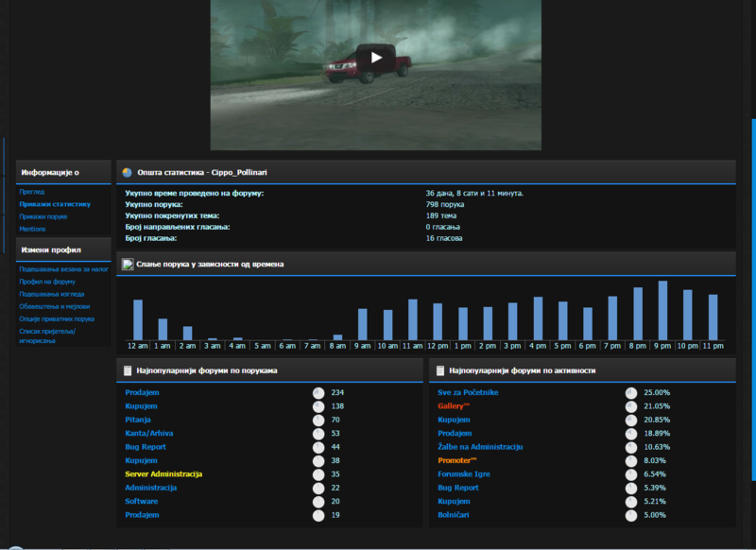This screenshot has width=756, height=550.
Task: Click the icon on Најпопуларнији форуми по порукама header
Action: click(x=126, y=369)
